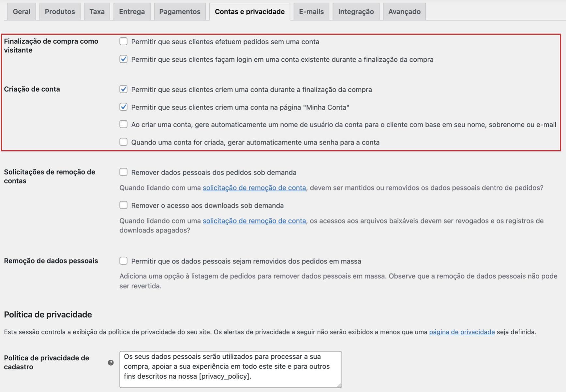Image resolution: width=566 pixels, height=392 pixels.
Task: Open the Geral tab
Action: [x=22, y=12]
